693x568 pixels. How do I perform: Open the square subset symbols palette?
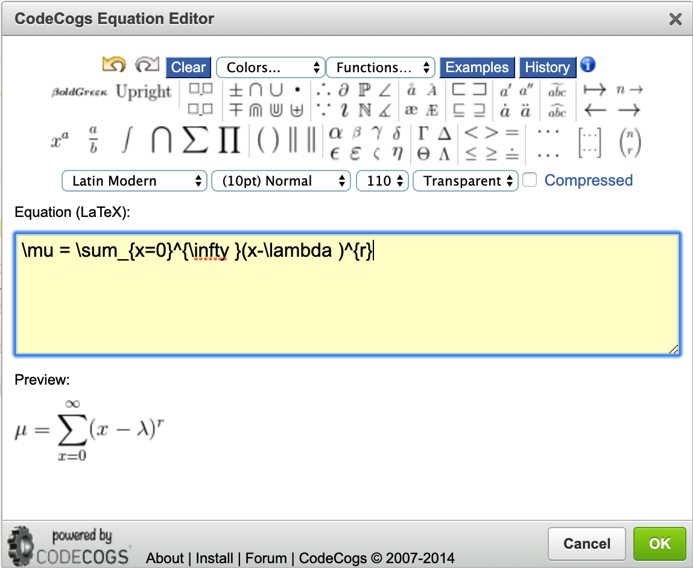(x=468, y=100)
